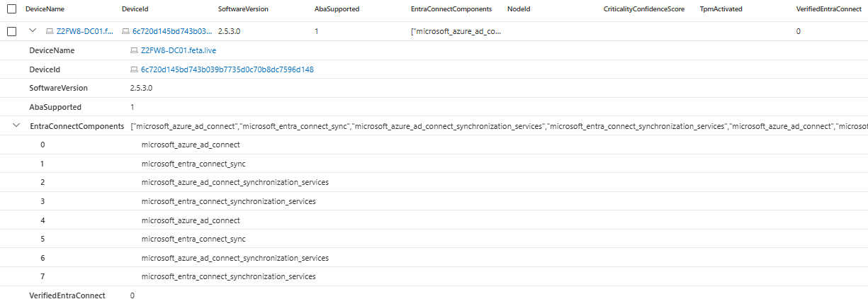Select the VerifiedEntraConnect value 0 in the table row
The width and height of the screenshot is (868, 299).
point(799,32)
